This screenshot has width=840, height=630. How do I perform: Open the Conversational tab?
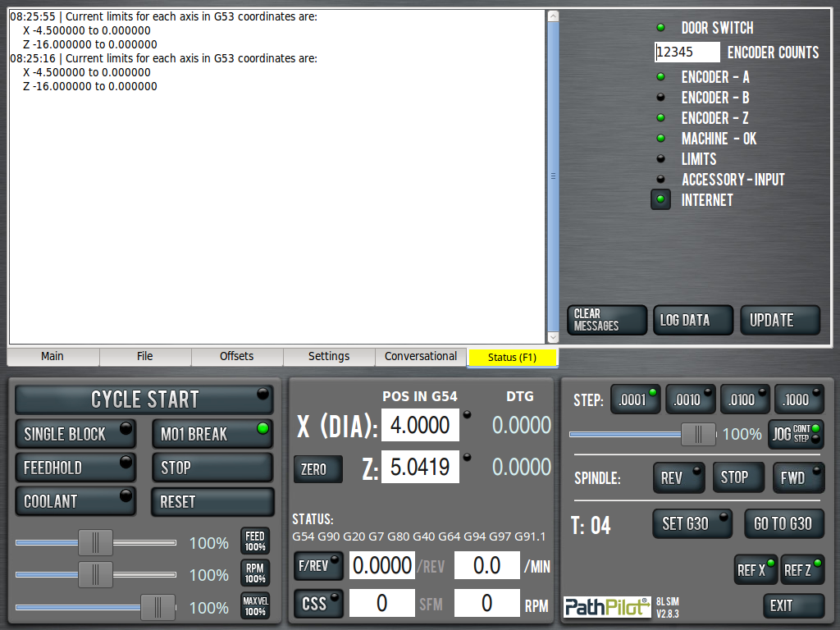421,357
